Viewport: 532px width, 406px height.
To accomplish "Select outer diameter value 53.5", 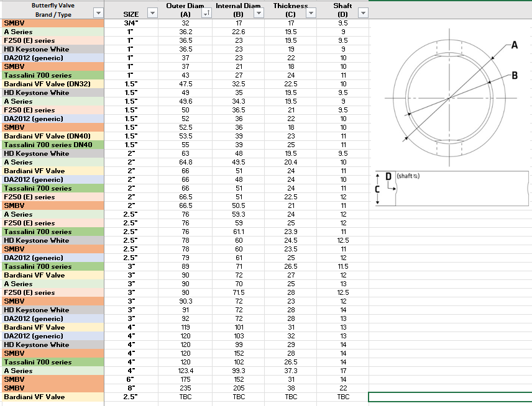I will pos(185,136).
